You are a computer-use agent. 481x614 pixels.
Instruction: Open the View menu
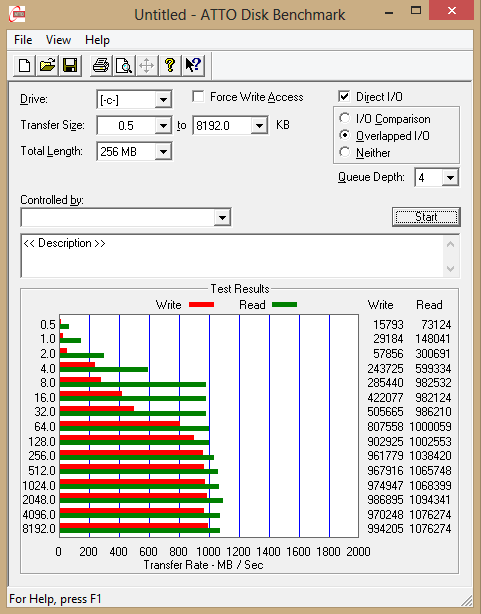click(58, 40)
